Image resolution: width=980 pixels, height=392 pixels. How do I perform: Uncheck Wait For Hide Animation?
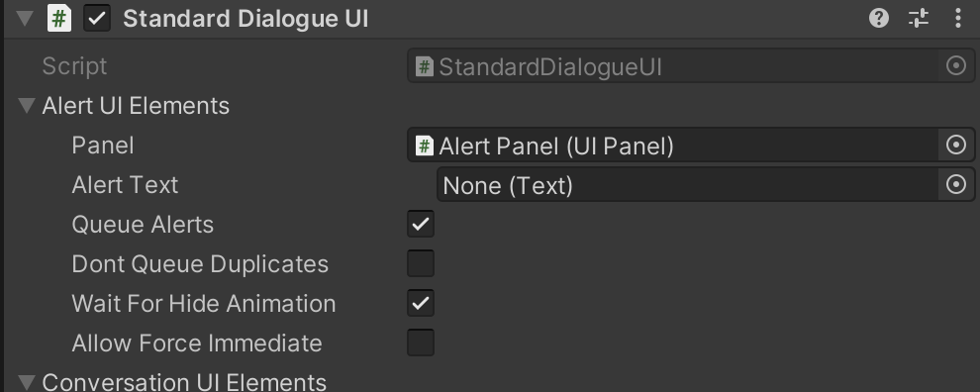point(421,303)
